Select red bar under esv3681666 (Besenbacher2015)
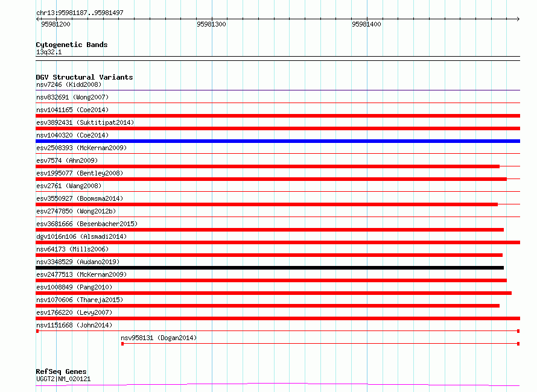Image resolution: width=537 pixels, height=392 pixels. click(270, 230)
